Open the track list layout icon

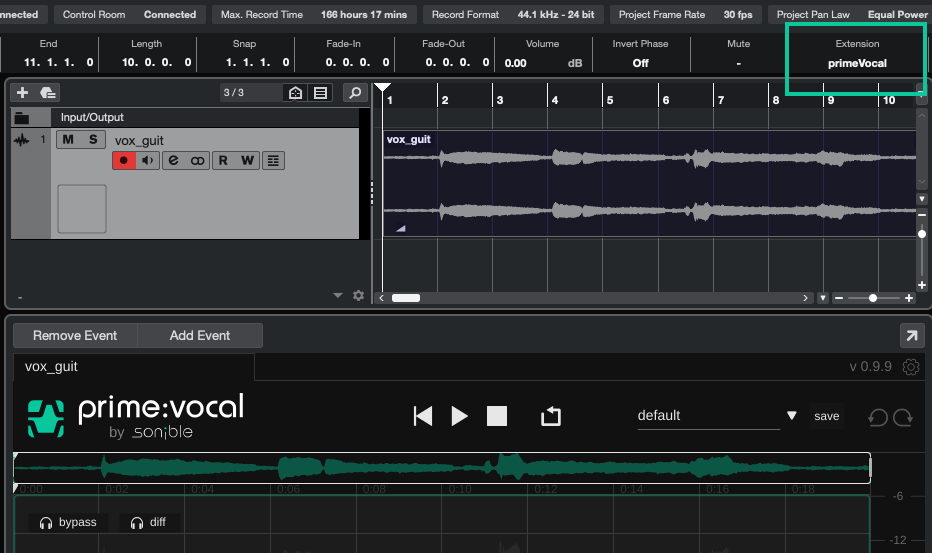pyautogui.click(x=320, y=93)
